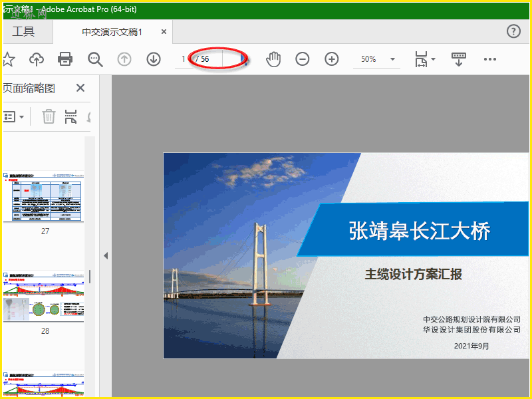Collapse the left navigation pane arrow

pyautogui.click(x=105, y=255)
